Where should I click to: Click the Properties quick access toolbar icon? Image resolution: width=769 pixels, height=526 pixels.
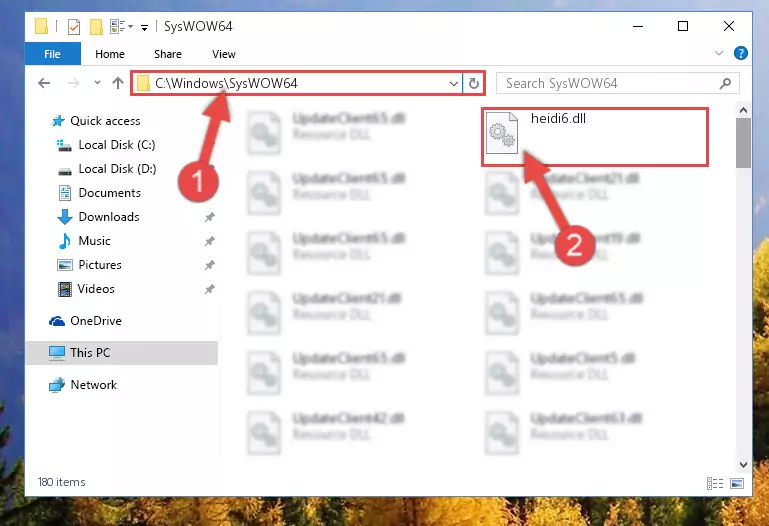74,26
